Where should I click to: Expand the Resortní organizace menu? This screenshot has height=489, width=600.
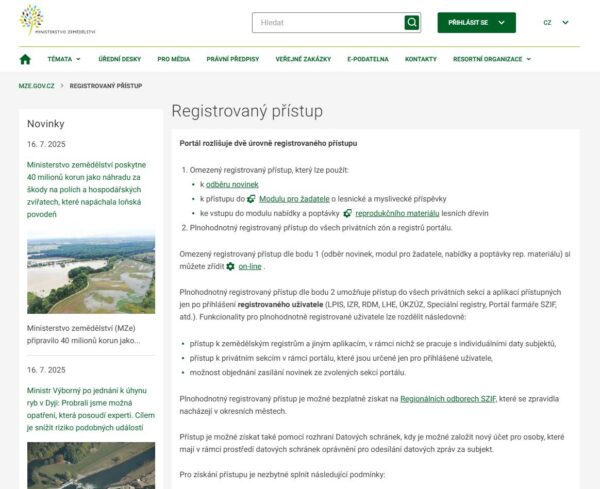tap(492, 59)
